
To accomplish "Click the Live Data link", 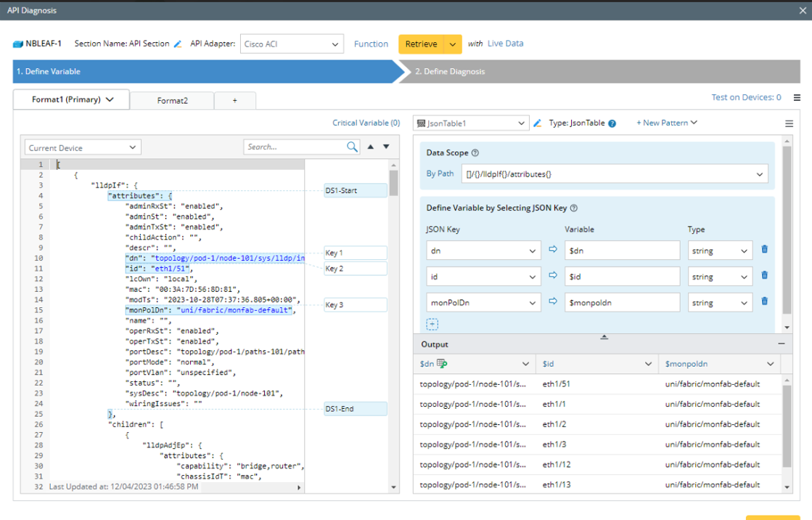I will tap(505, 44).
